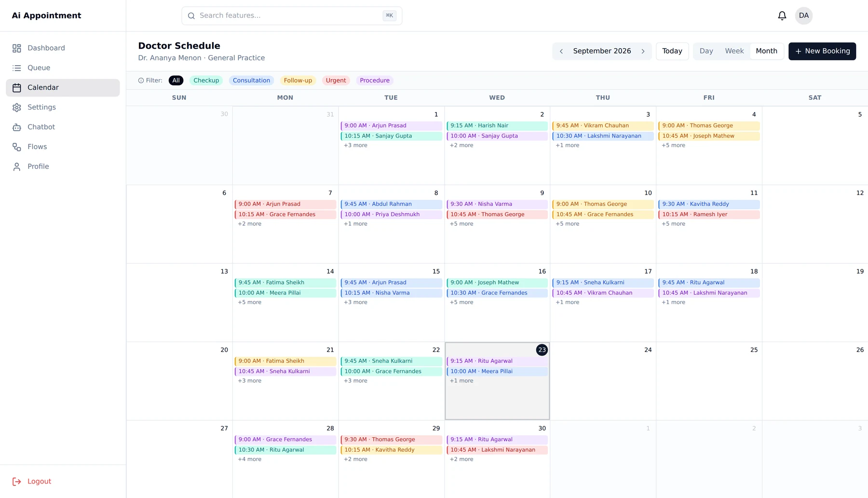
Task: Open 9:45 AM Abdul Rahman appointment
Action: 391,204
